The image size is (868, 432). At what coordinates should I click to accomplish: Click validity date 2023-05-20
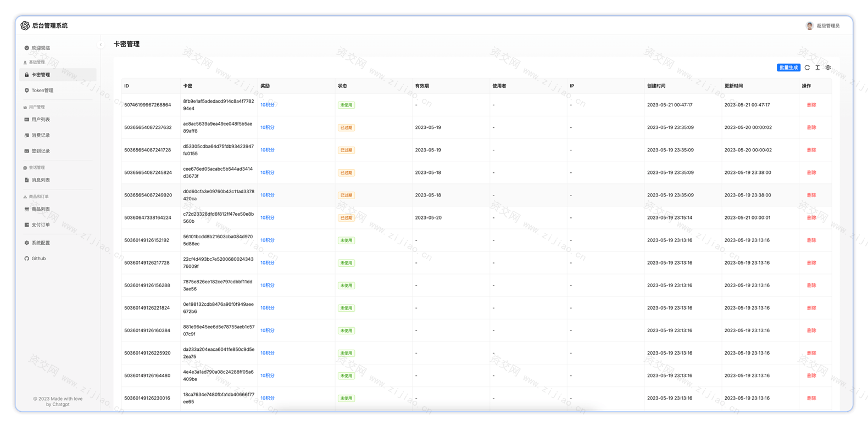click(x=428, y=218)
